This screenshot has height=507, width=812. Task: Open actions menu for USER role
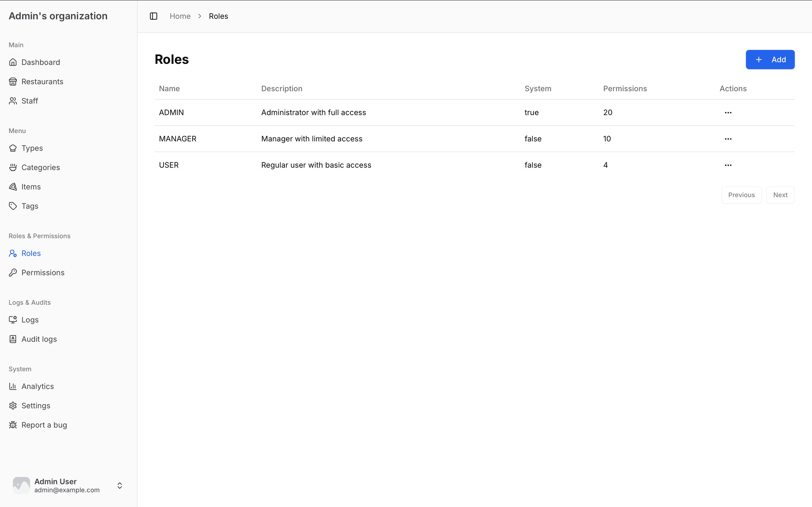(x=728, y=165)
